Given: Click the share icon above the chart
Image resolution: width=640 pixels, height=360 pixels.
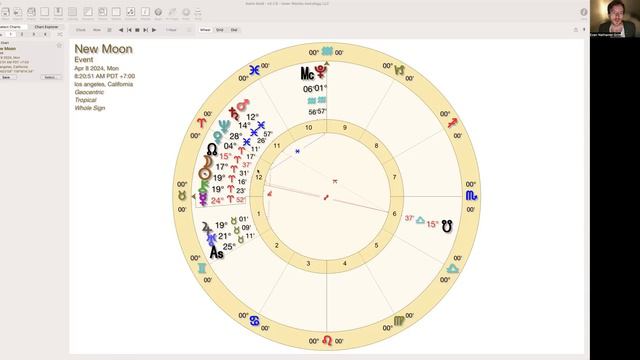Looking at the screenshot, I should coord(576,30).
